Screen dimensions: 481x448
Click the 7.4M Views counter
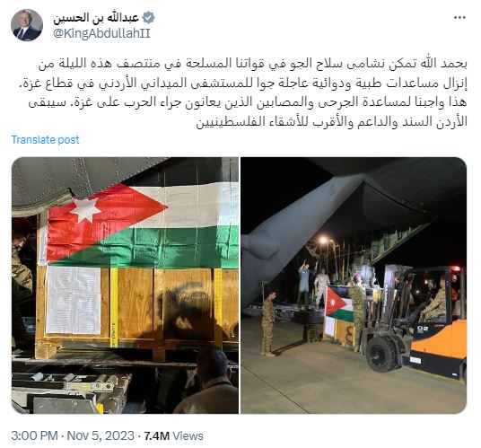click(173, 435)
